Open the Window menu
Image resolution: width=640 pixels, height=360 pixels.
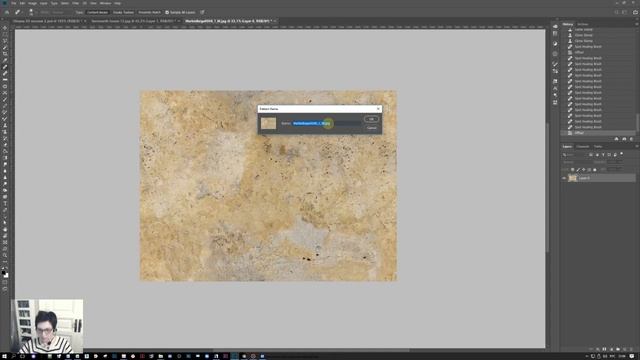coord(105,3)
